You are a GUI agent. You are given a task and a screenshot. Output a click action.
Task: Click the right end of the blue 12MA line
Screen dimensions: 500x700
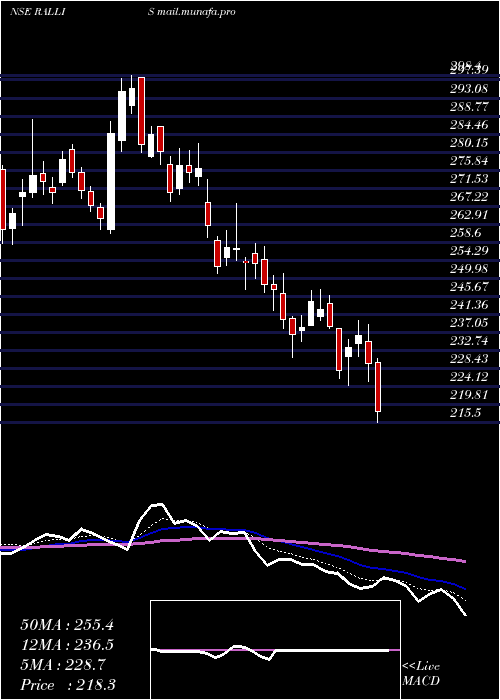[x=464, y=588]
